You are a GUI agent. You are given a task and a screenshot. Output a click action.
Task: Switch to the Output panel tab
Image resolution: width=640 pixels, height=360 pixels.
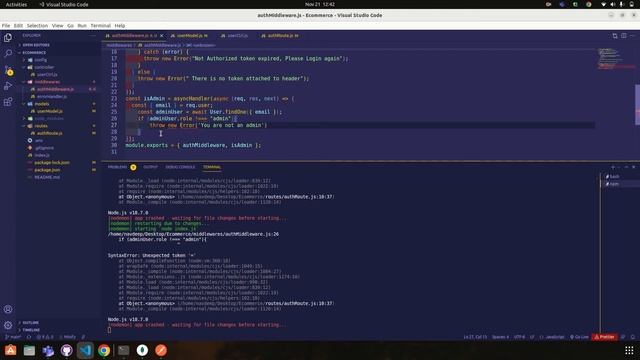[x=150, y=167]
